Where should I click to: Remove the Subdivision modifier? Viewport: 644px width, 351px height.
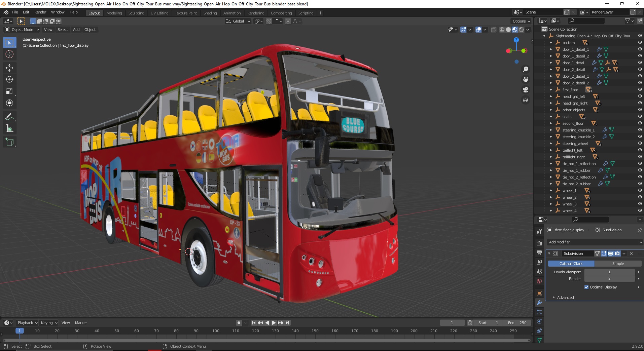(631, 253)
